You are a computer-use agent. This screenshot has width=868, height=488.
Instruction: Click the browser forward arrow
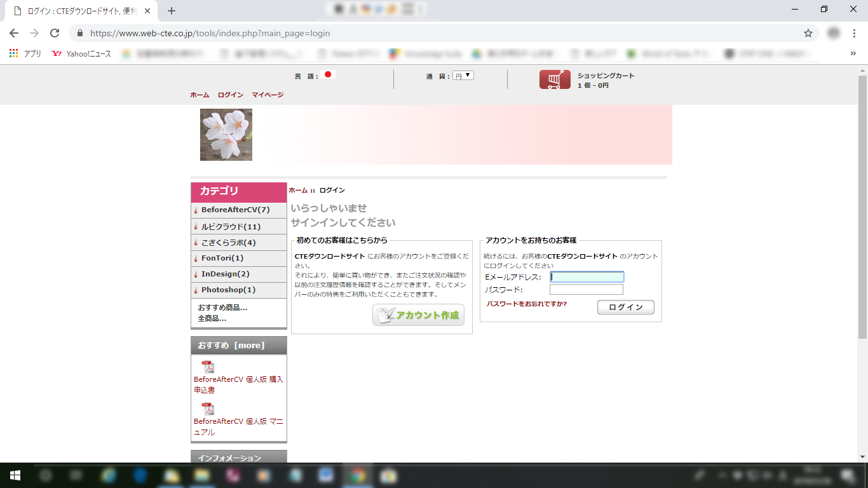34,33
